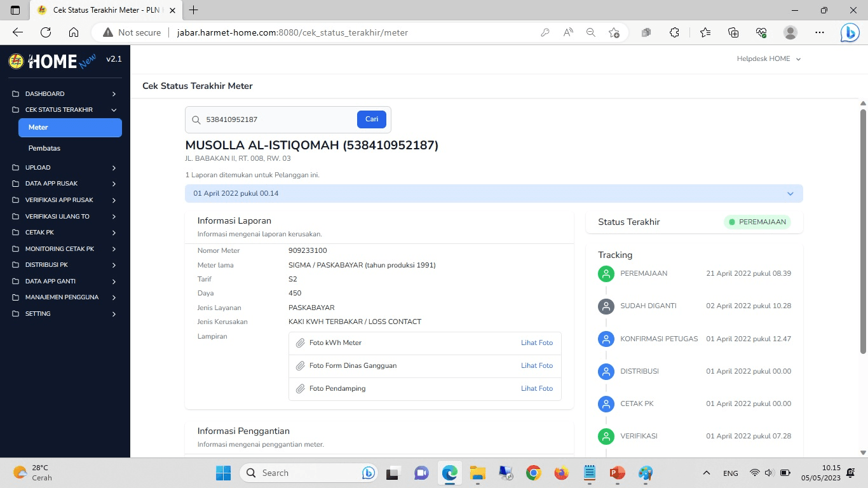Click folder icon next to SETTING
The width and height of the screenshot is (868, 488).
click(16, 314)
